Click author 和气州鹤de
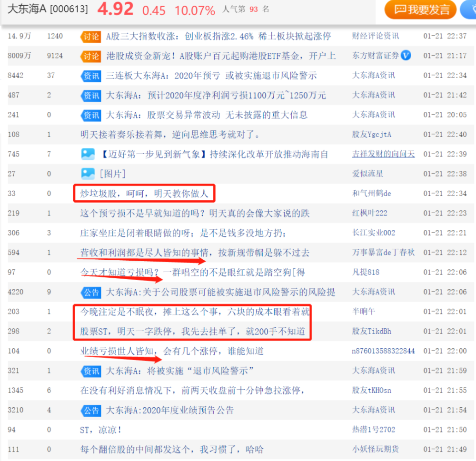The width and height of the screenshot is (476, 461). click(x=372, y=193)
